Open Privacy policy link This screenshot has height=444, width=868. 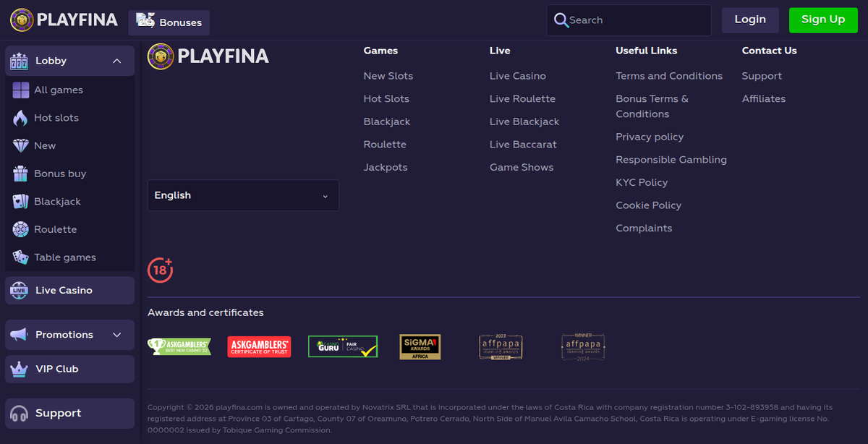click(x=650, y=137)
